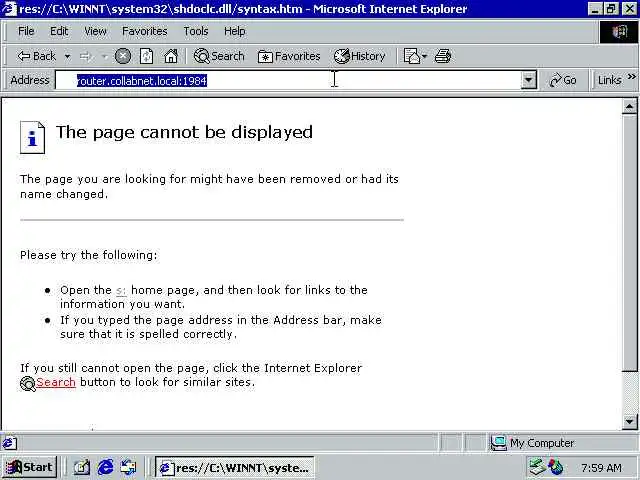Stop page loading with Stop icon
This screenshot has width=640, height=480.
[x=122, y=56]
